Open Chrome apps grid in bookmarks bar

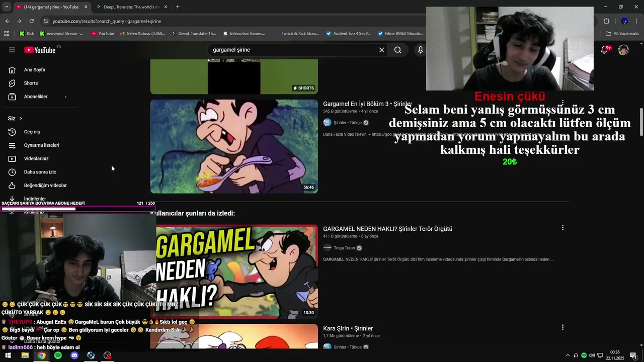7,34
